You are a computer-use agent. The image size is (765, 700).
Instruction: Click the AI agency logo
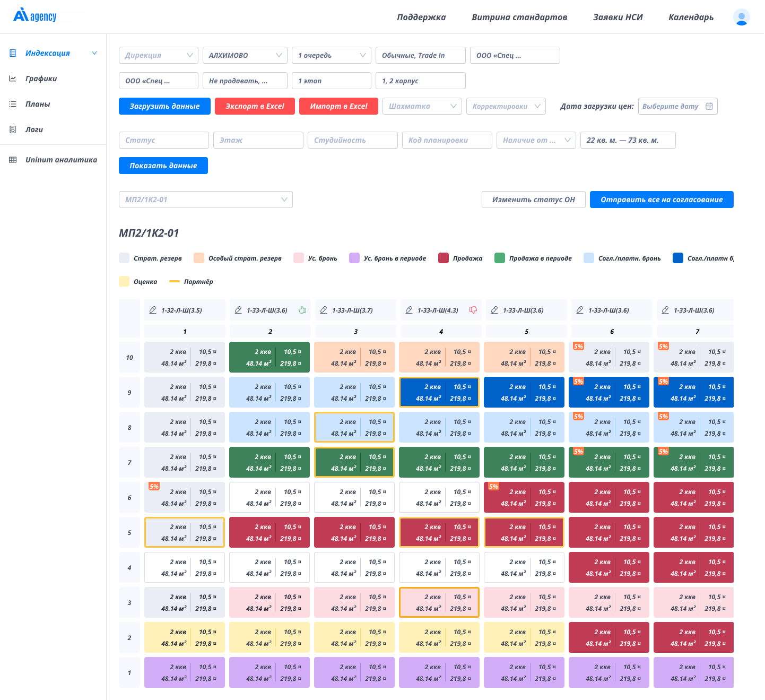tap(35, 16)
